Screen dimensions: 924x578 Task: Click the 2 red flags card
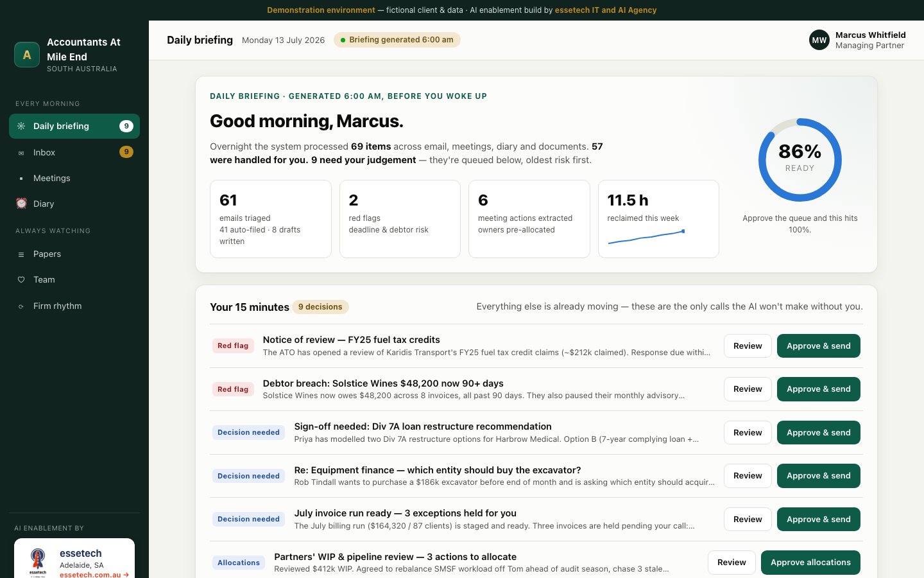(x=400, y=219)
